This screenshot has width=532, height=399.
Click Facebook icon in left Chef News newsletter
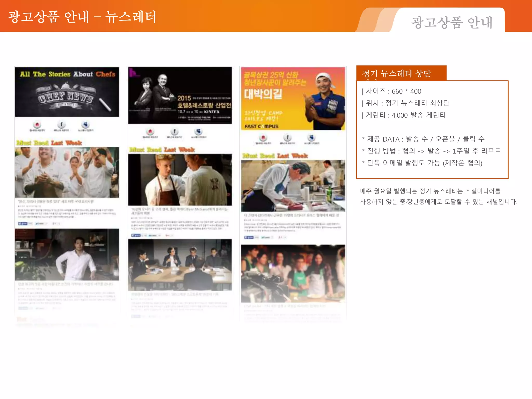click(62, 124)
